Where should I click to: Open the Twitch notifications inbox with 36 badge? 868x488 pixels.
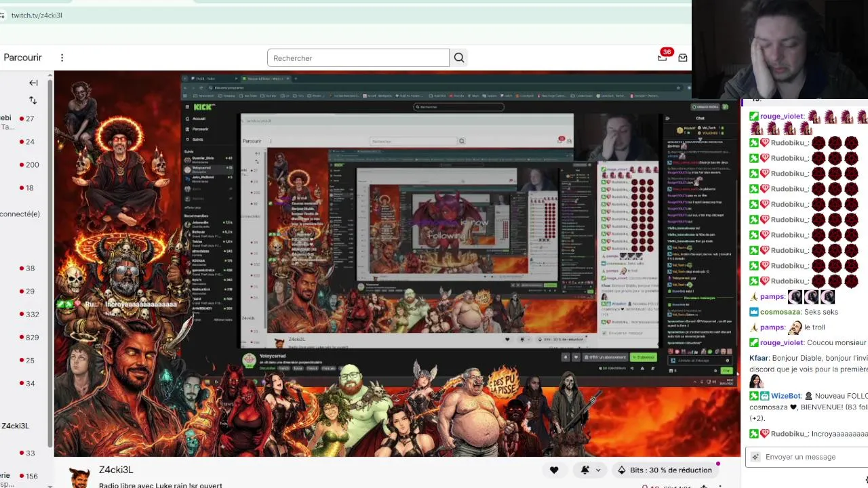tap(663, 58)
